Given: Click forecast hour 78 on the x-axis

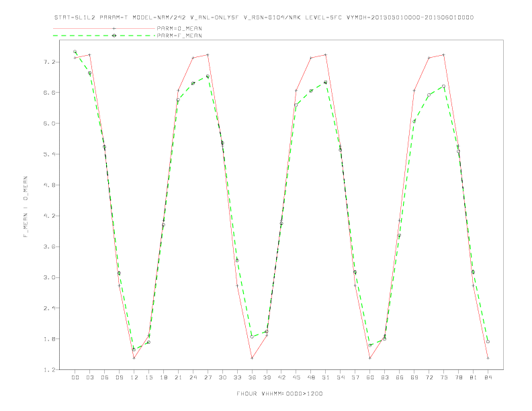Looking at the screenshot, I should pos(458,377).
